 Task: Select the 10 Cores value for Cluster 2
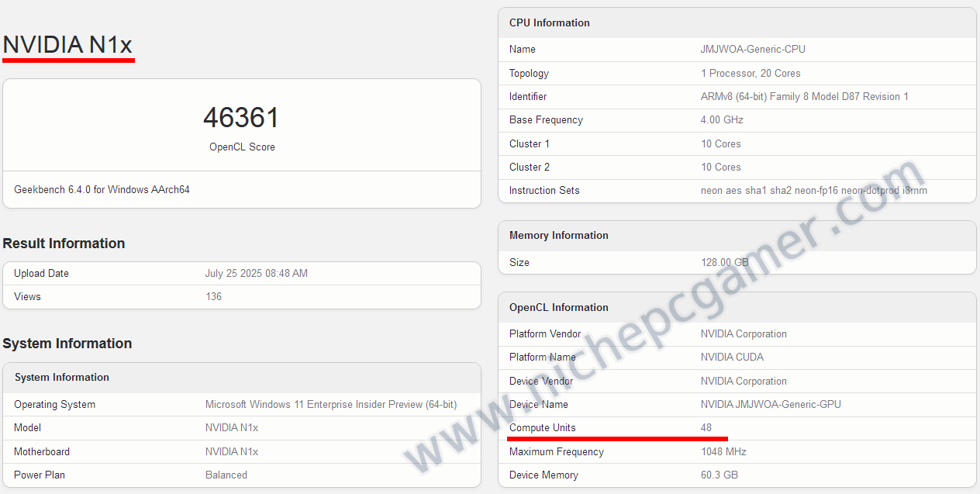coord(721,167)
